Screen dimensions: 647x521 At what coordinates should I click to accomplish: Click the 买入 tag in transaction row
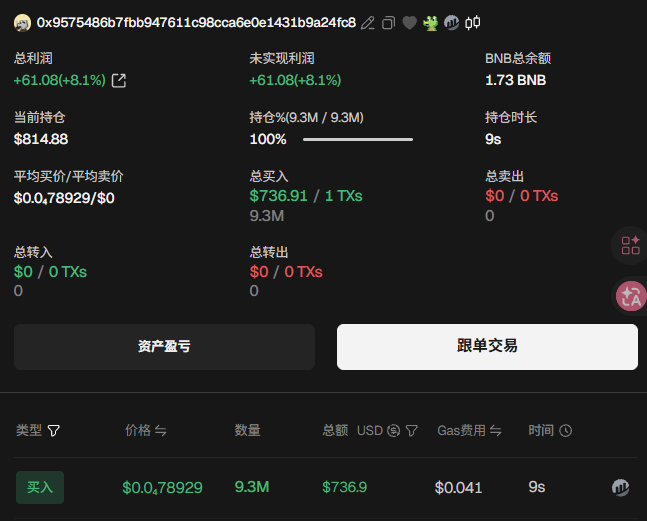(40, 487)
